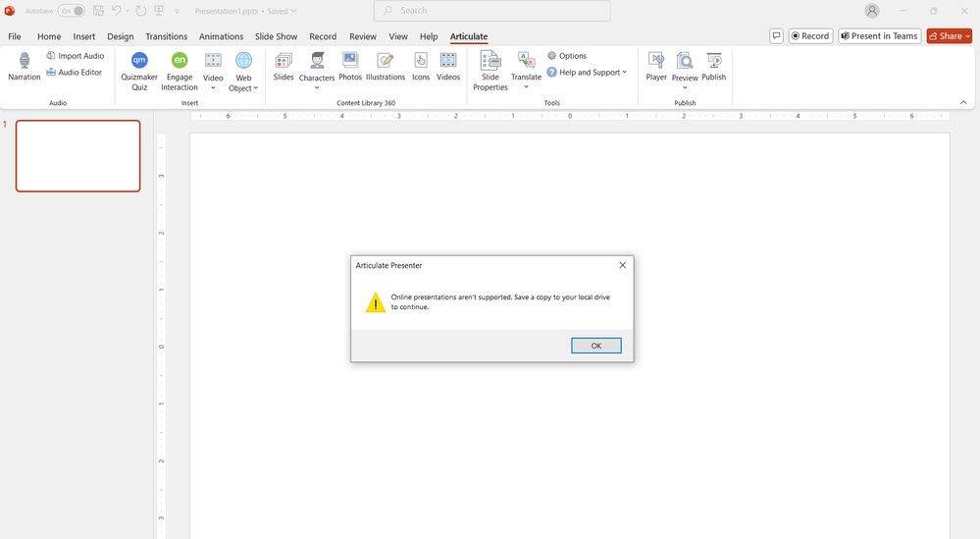This screenshot has width=980, height=539.
Task: Browse Content Library Photos
Action: 350,67
